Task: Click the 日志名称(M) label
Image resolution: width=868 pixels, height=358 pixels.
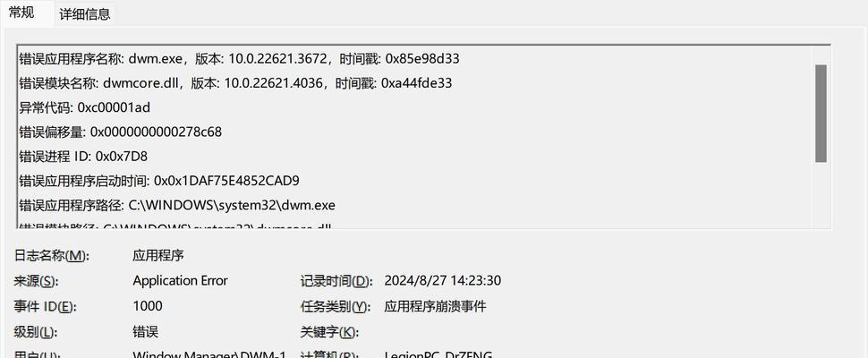Action: pos(51,255)
